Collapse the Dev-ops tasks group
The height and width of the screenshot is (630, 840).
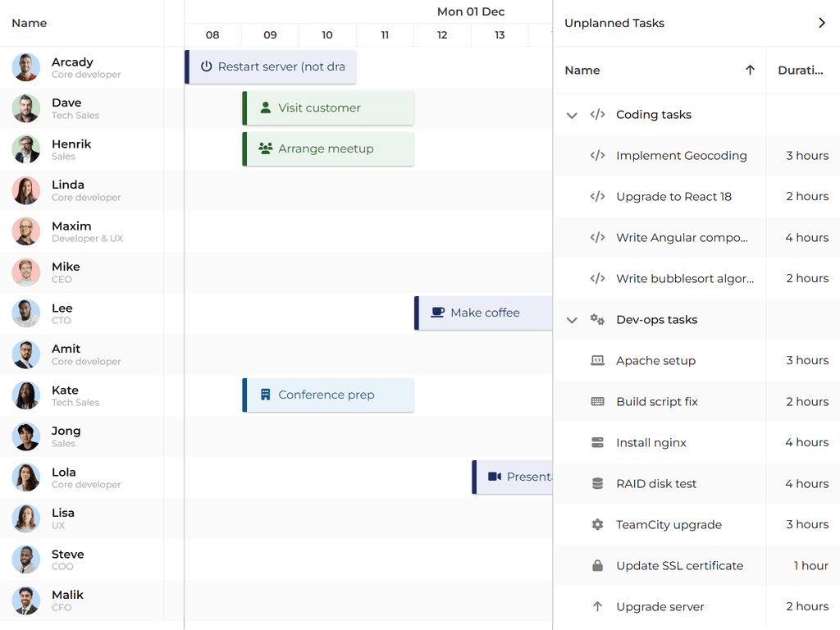572,320
